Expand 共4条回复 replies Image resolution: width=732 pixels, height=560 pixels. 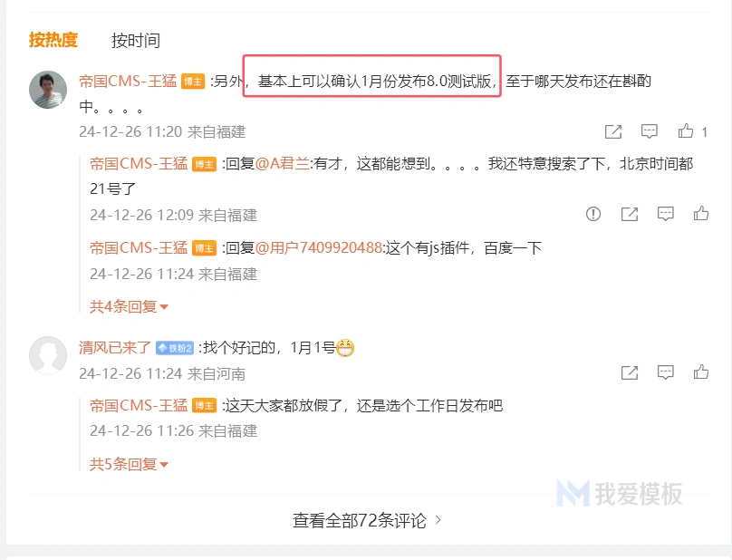tap(129, 307)
